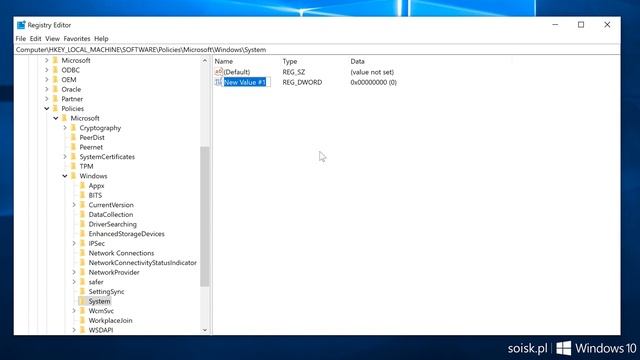This screenshot has width=640, height=360.
Task: Click tree scrollbar down arrow
Action: (x=205, y=330)
